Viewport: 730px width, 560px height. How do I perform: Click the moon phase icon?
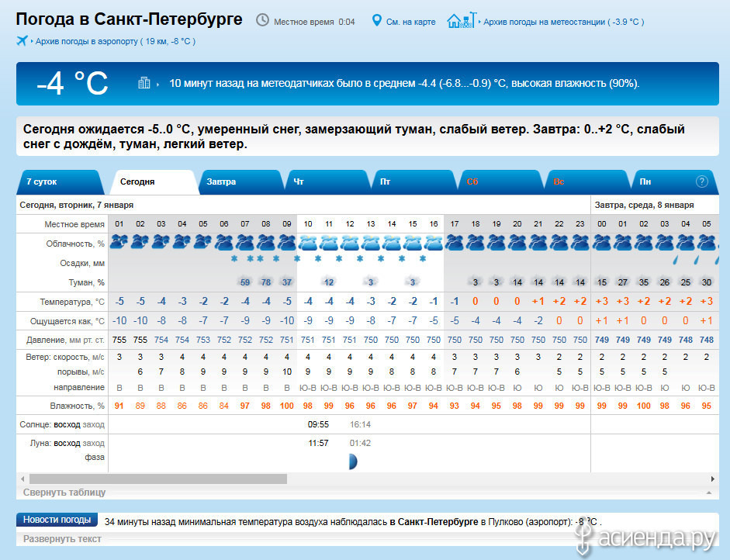click(353, 461)
